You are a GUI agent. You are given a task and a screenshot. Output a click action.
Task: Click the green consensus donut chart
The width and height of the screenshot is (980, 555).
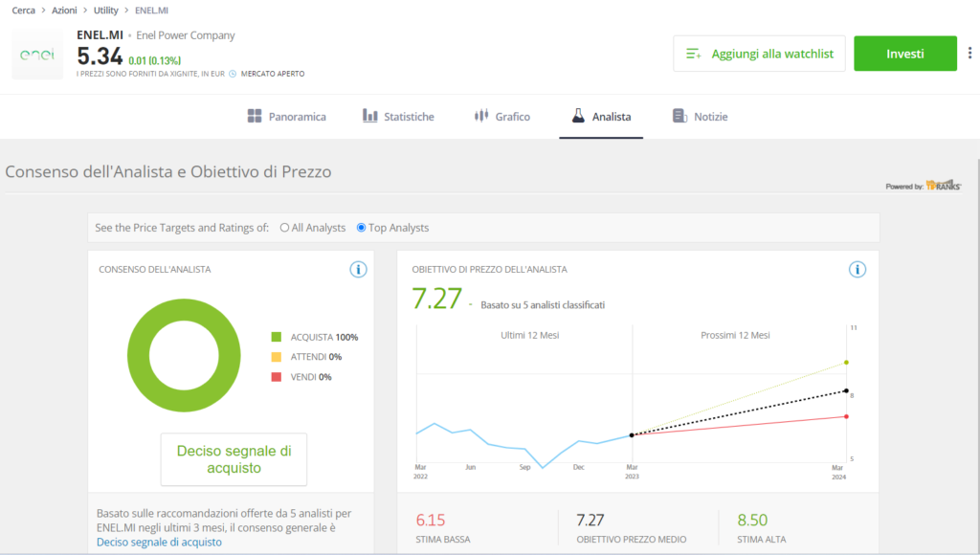(184, 355)
